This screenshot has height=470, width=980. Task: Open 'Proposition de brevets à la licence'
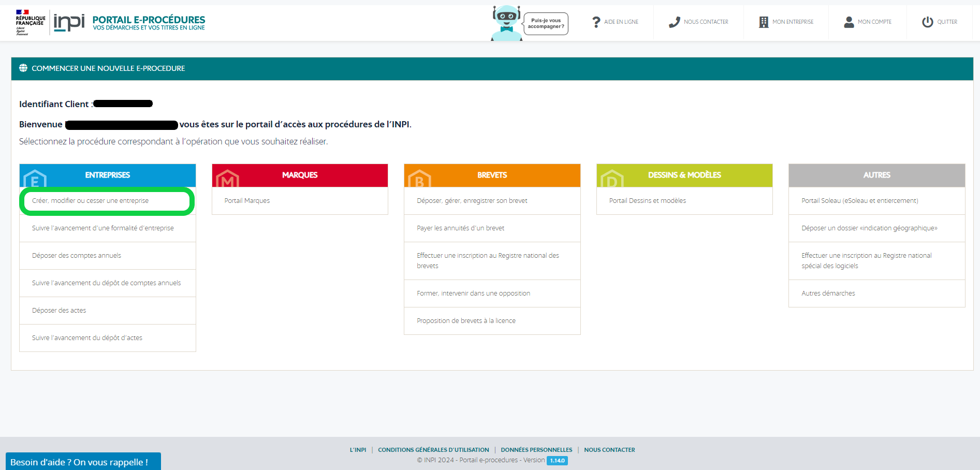pyautogui.click(x=492, y=321)
